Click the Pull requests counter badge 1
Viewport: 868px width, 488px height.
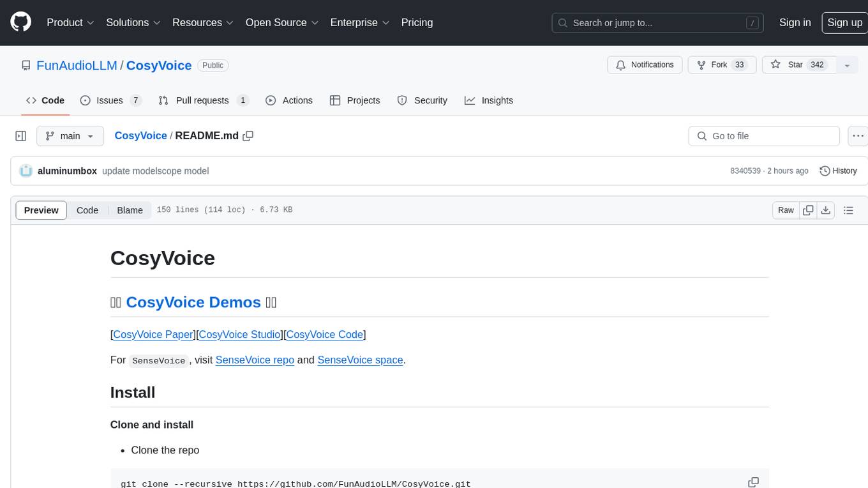pos(243,100)
